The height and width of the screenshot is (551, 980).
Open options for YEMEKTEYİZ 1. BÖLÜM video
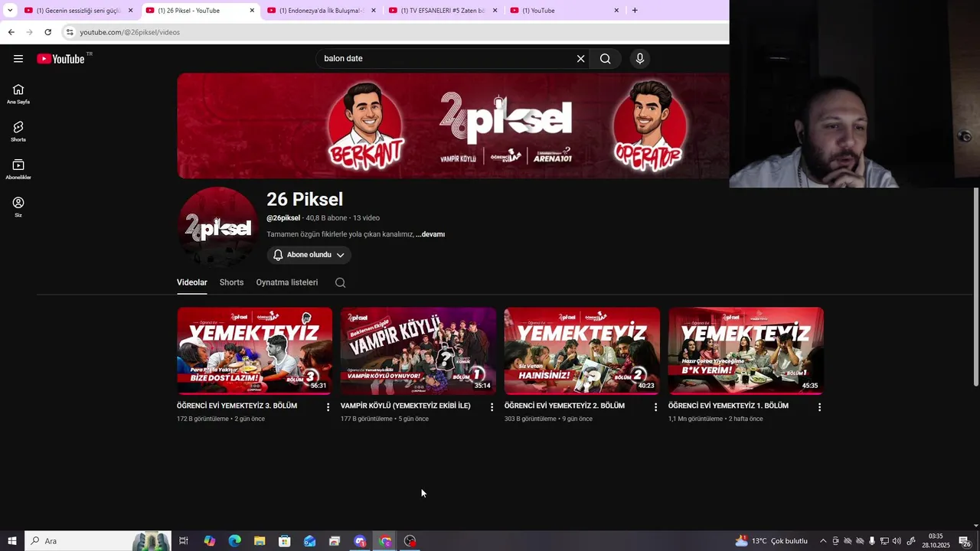click(819, 407)
